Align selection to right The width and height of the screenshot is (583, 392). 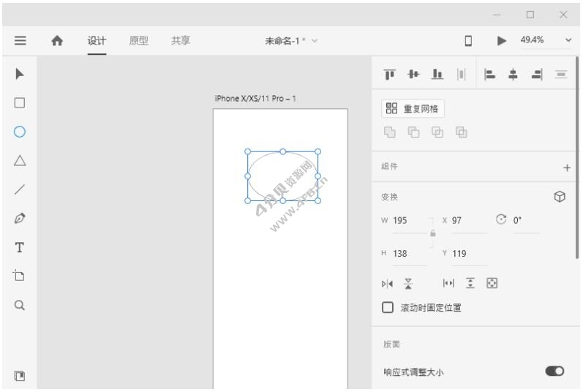[537, 75]
